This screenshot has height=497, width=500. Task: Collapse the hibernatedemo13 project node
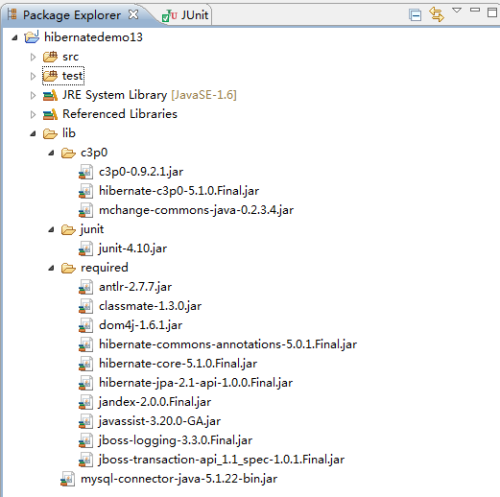[x=14, y=38]
